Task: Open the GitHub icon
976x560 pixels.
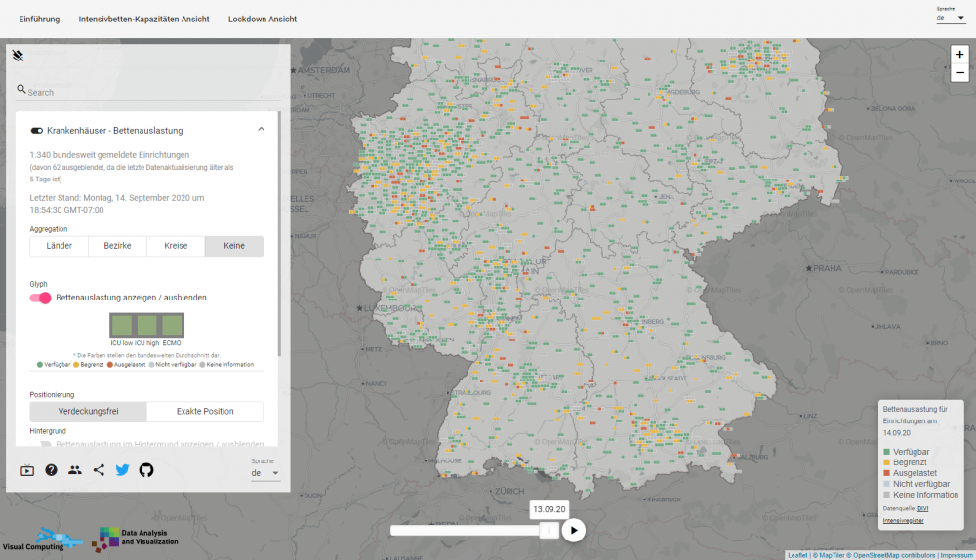Action: click(146, 470)
